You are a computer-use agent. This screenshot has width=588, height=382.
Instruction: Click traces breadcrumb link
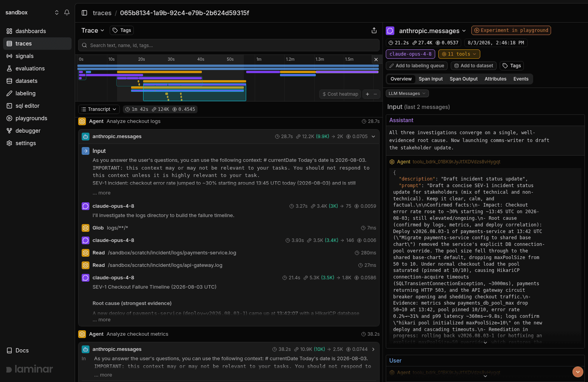coord(102,13)
